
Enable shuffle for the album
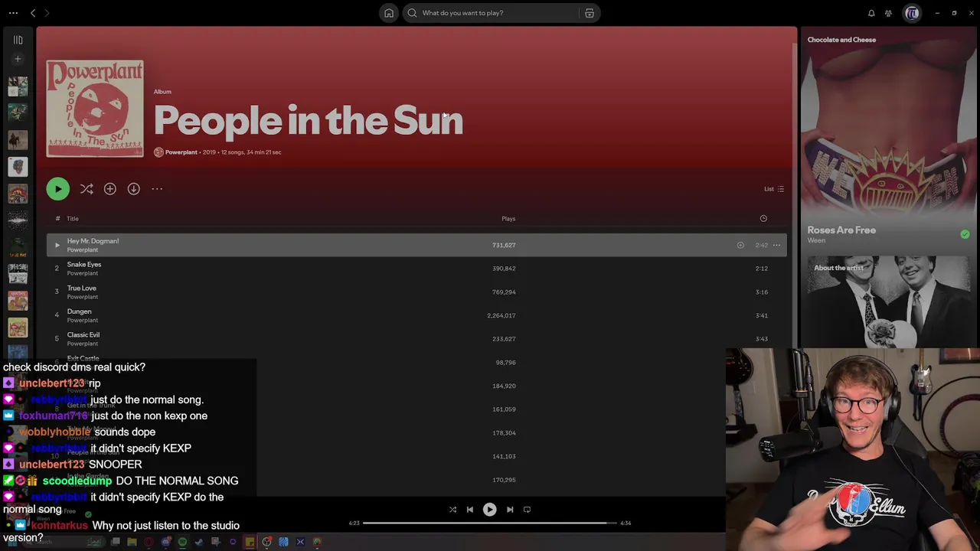pyautogui.click(x=87, y=189)
